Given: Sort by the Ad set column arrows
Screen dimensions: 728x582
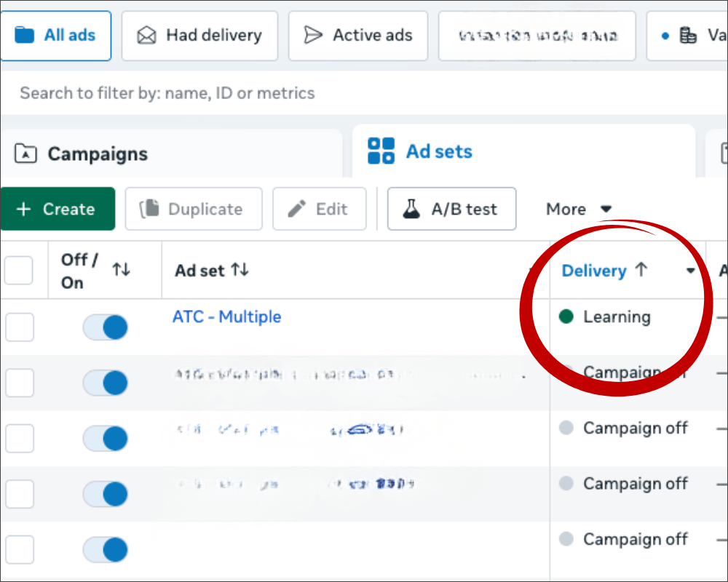Looking at the screenshot, I should (x=240, y=269).
